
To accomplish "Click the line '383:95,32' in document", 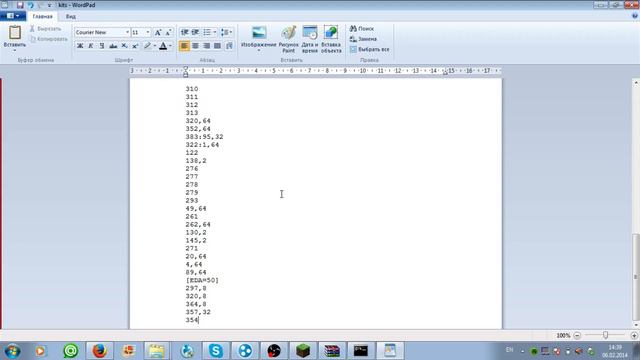I will pos(204,137).
